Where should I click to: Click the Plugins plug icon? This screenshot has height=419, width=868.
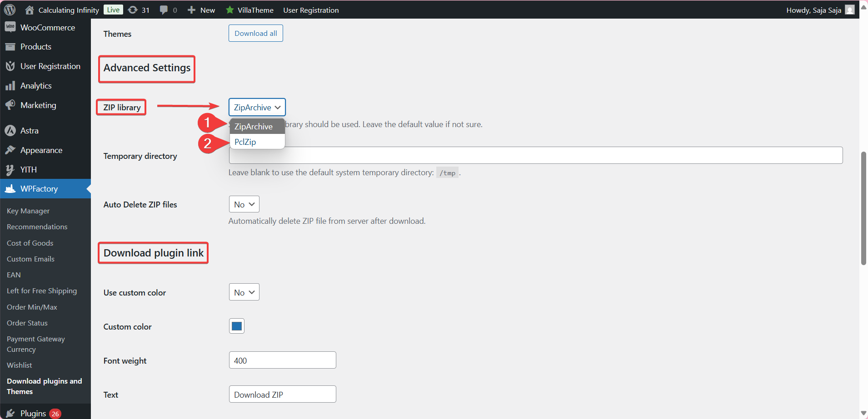coord(10,413)
